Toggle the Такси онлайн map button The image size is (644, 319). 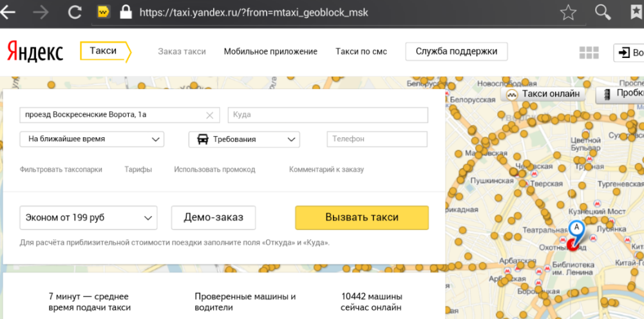[x=543, y=94]
